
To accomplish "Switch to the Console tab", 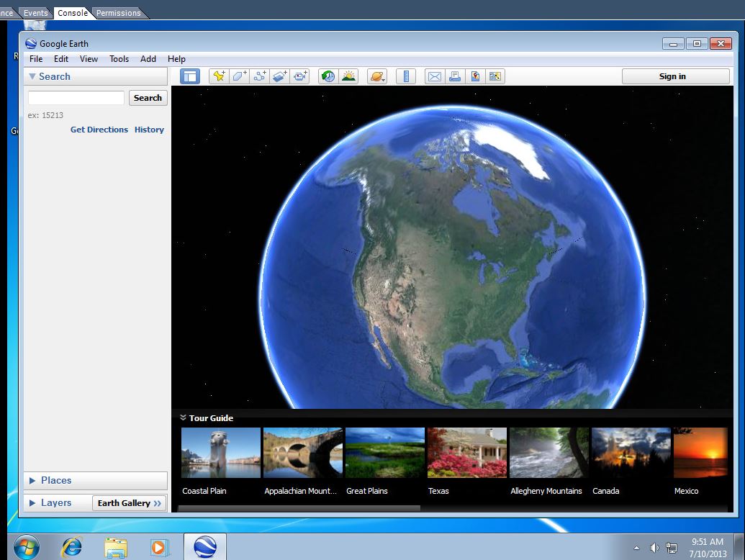I will 72,13.
